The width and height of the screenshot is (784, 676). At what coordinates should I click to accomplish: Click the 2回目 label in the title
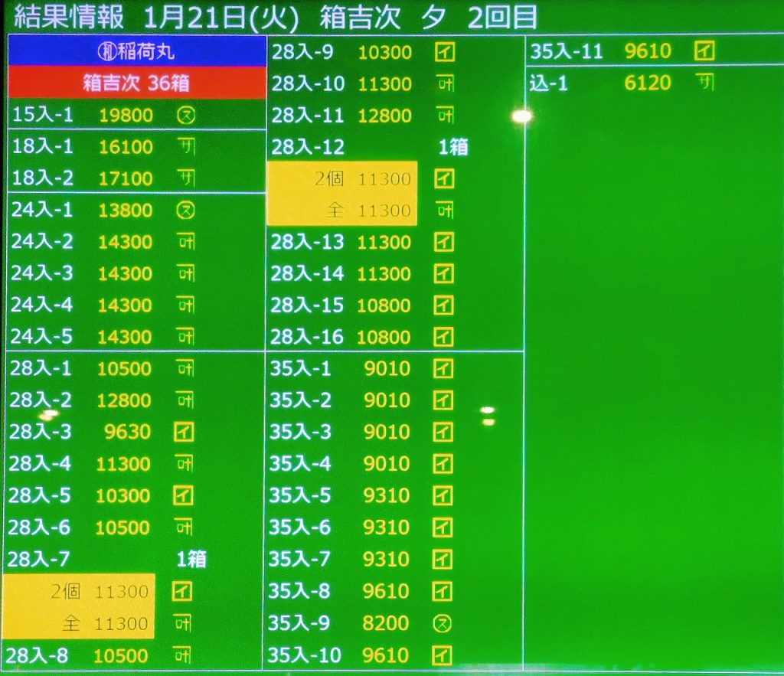pyautogui.click(x=501, y=17)
